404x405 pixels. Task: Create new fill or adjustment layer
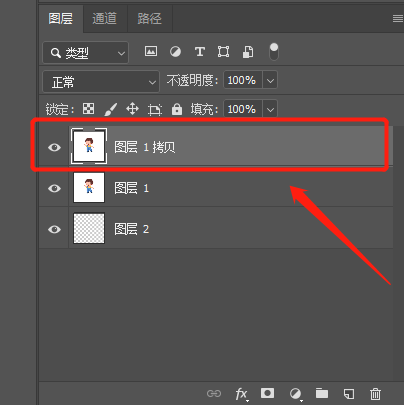pyautogui.click(x=295, y=394)
